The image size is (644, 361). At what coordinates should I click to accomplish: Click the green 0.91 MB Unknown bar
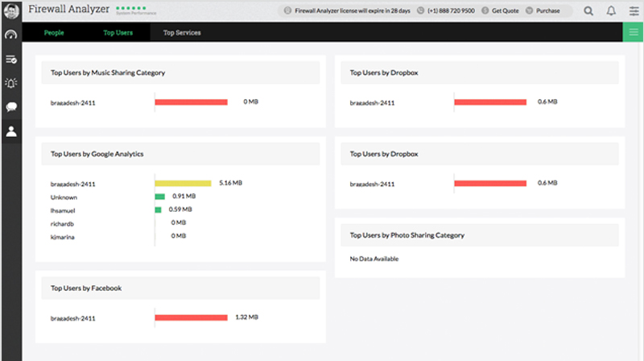coord(159,197)
